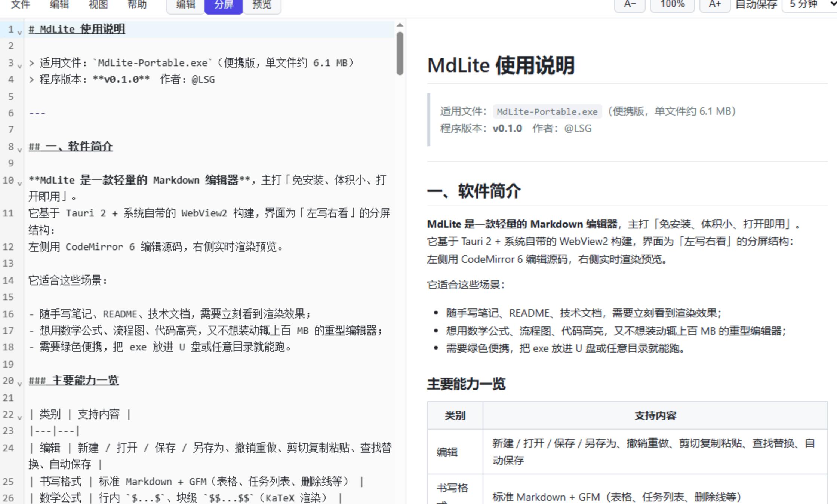The width and height of the screenshot is (837, 504).
Task: Click line number 12 in the gutter
Action: tap(9, 247)
